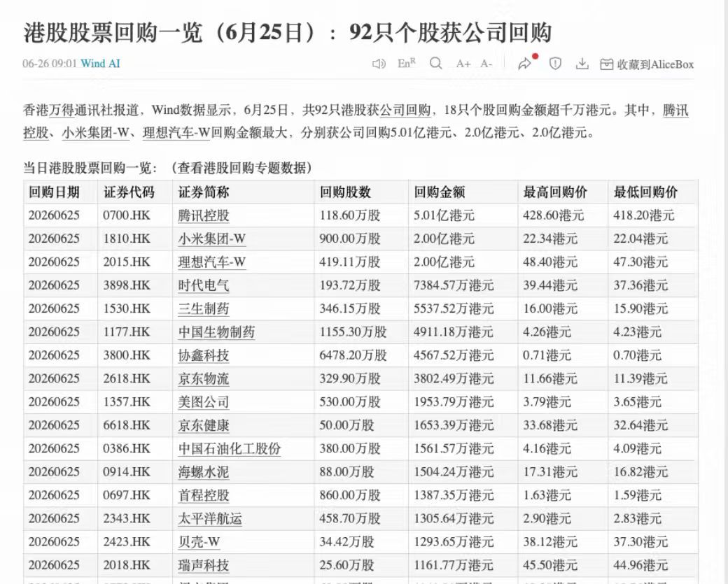Click the 06-26 09:01 timestamp
Viewport: 728px width, 584px height.
click(50, 64)
